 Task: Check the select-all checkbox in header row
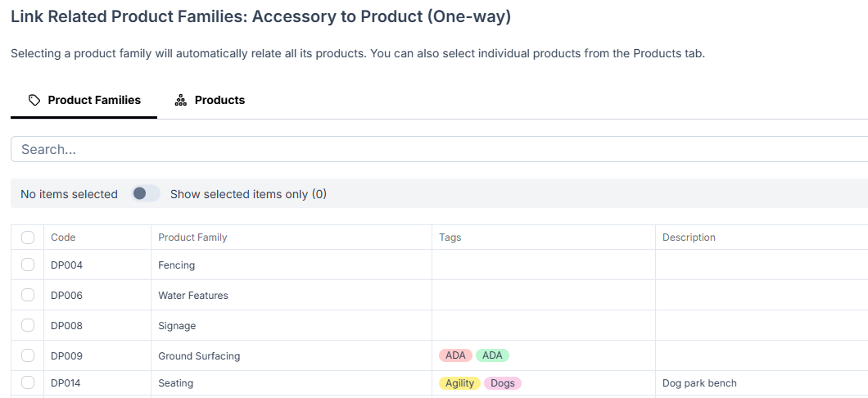[28, 237]
